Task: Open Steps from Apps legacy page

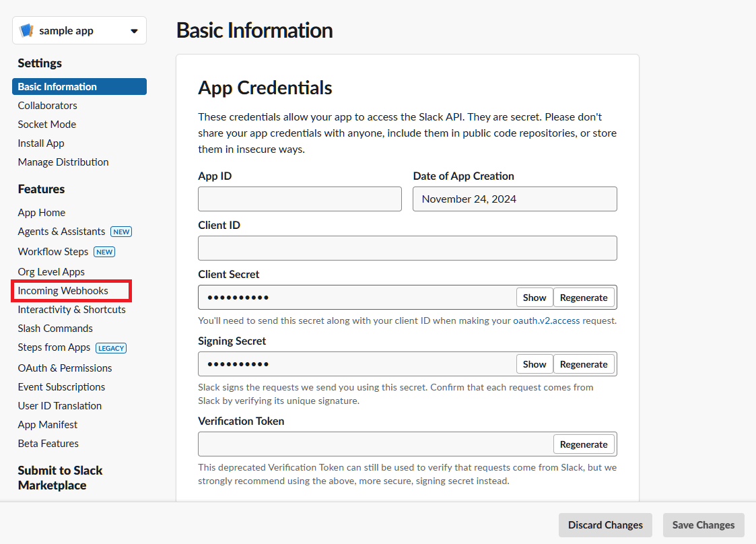Action: coord(54,347)
